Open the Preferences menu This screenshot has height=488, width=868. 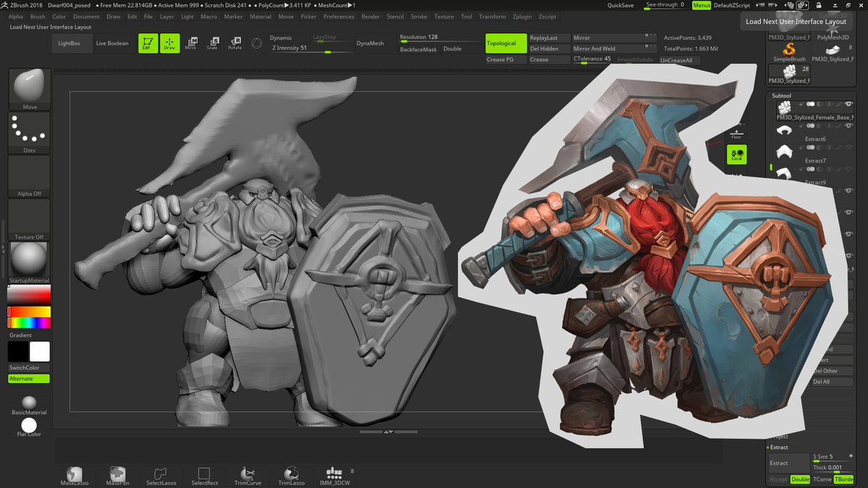(339, 16)
